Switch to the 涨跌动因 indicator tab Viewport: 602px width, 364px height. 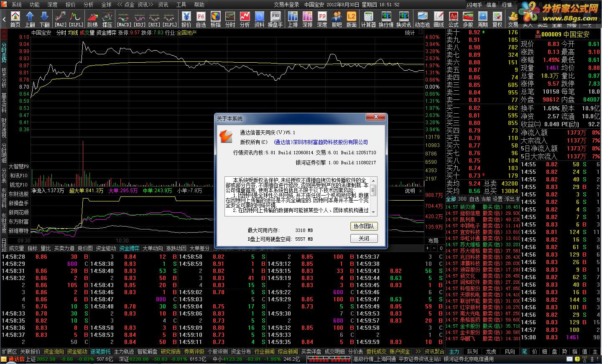(x=176, y=248)
